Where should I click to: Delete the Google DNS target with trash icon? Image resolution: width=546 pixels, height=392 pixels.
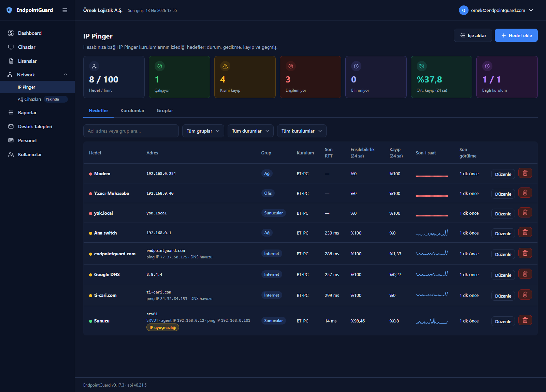tap(525, 274)
